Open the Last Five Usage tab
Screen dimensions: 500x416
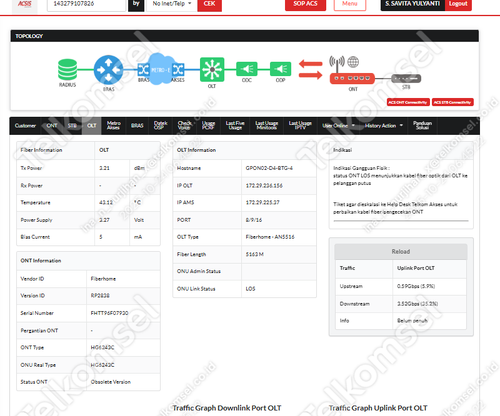[235, 126]
